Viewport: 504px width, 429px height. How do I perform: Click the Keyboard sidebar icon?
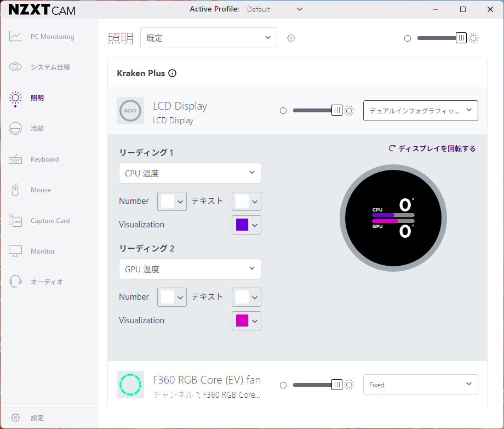click(x=15, y=159)
